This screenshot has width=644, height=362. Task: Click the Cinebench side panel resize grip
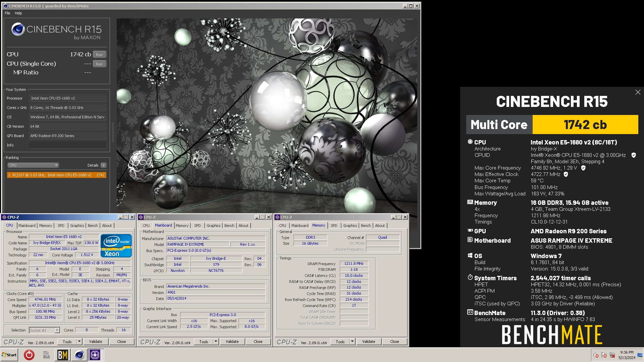pos(113,132)
